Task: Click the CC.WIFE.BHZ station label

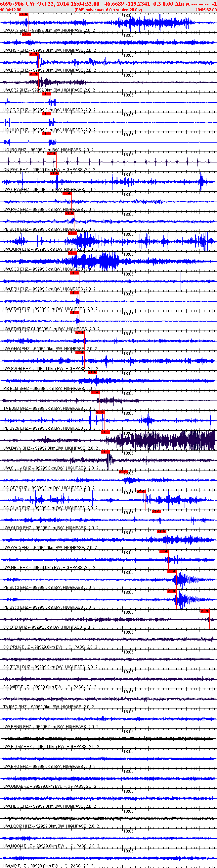Action: point(50,687)
